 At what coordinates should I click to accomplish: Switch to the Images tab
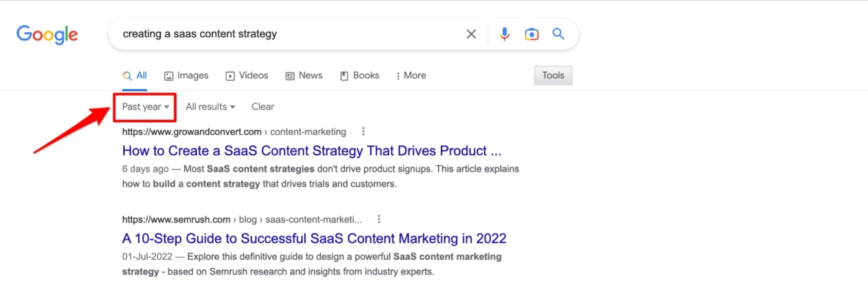[x=186, y=76]
